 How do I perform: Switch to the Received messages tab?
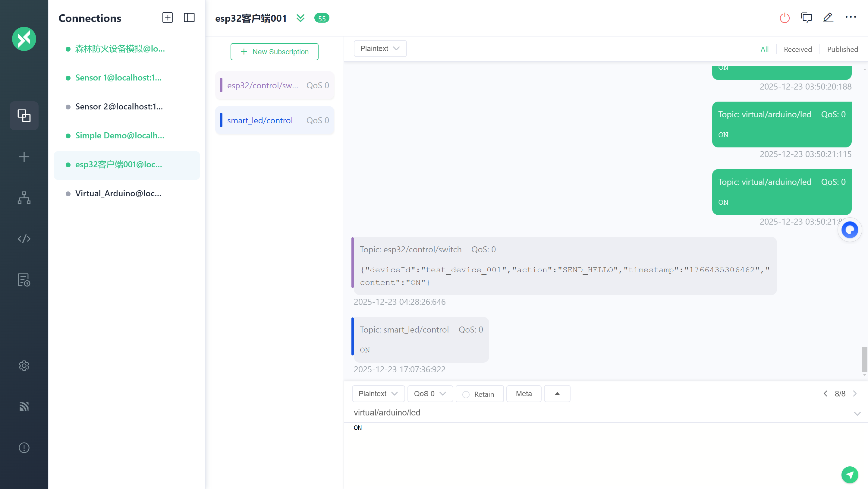pyautogui.click(x=797, y=49)
